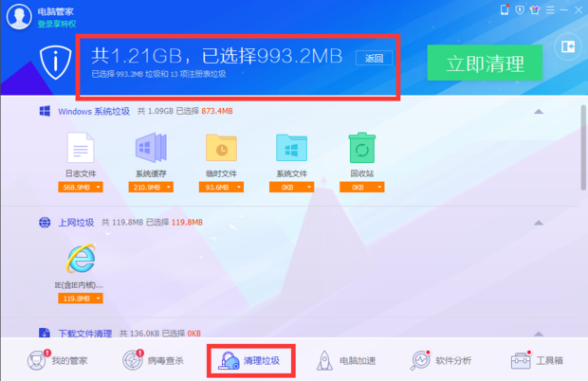Viewport: 588px width, 381px height.
Task: Expand the 下载文件清理 section arrow
Action: (x=538, y=333)
